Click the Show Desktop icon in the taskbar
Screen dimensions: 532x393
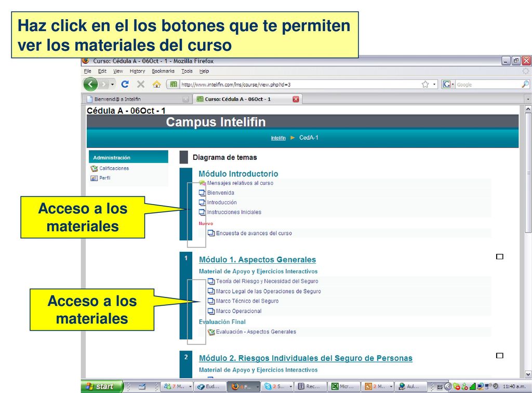point(142,387)
